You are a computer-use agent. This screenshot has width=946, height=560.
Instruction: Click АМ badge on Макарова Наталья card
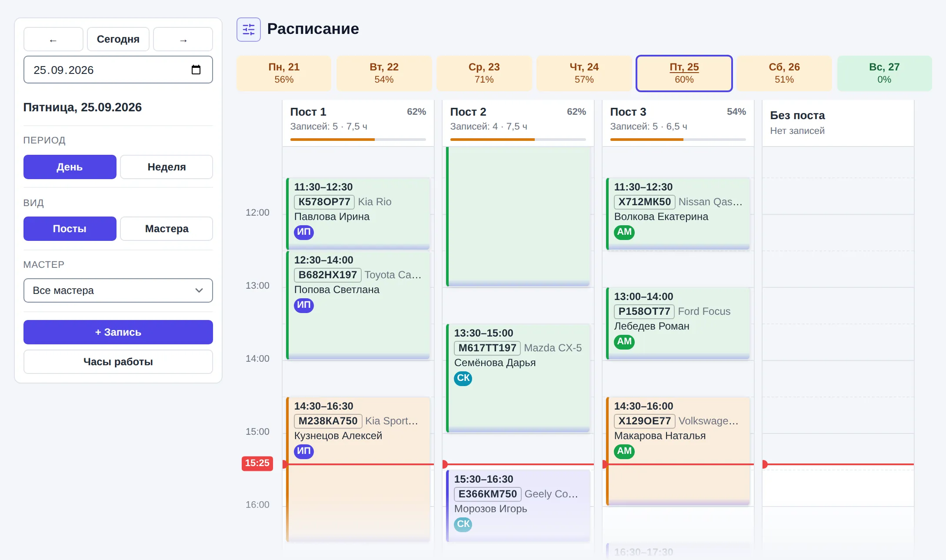point(624,451)
